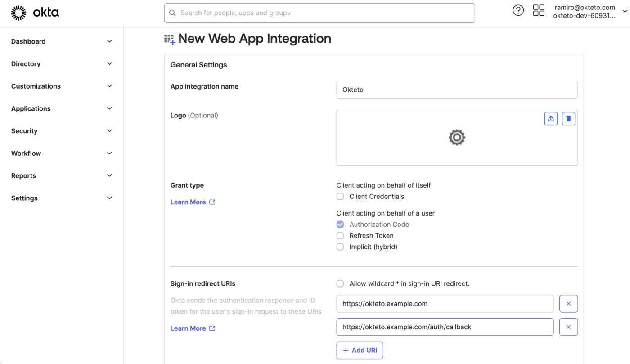Screen dimensions: 630x364
Task: Expand the Security section in sidebar
Action: 24,131
